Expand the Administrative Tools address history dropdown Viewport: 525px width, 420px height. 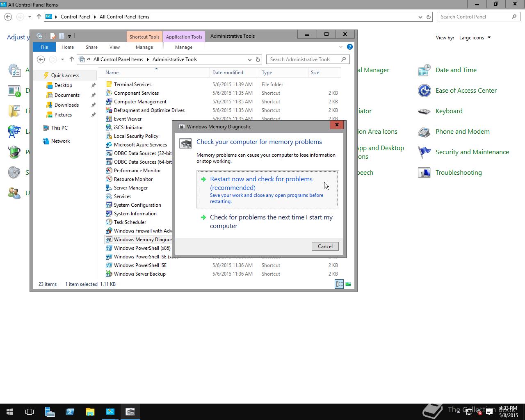click(249, 59)
